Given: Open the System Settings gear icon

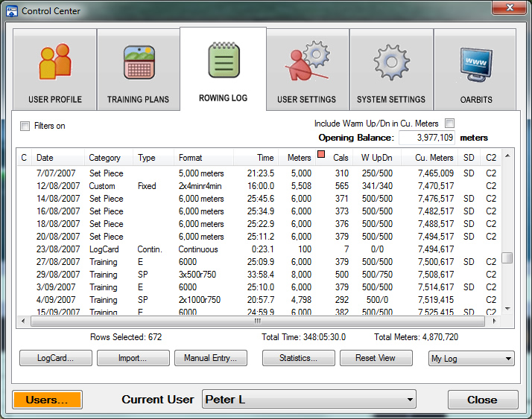Looking at the screenshot, I should [390, 63].
